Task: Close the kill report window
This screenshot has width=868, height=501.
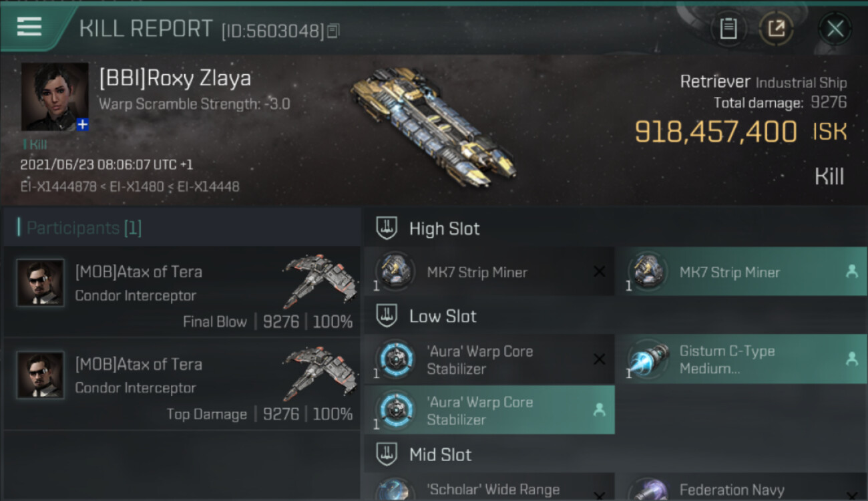Action: (835, 29)
